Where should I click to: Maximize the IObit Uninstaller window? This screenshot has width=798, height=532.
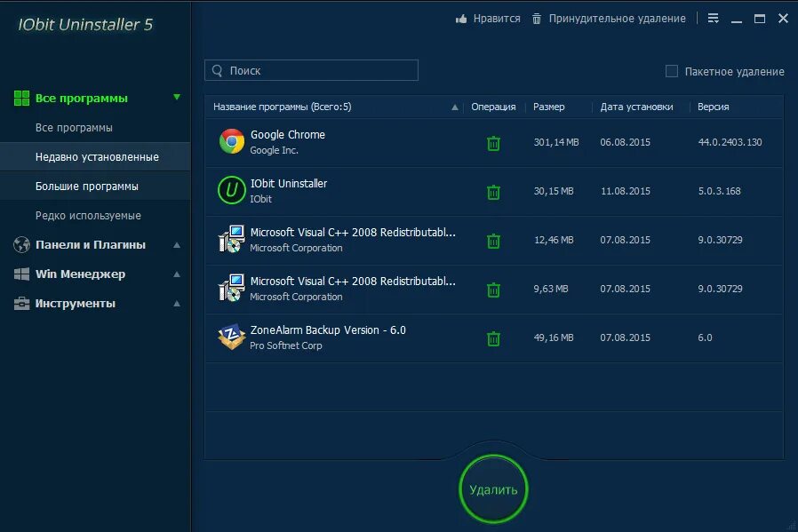(759, 19)
